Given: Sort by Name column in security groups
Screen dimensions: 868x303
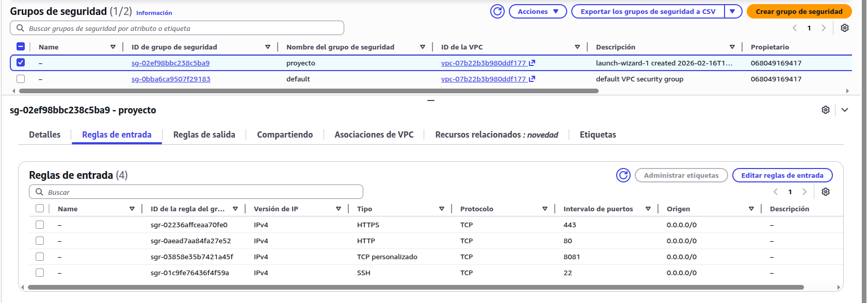Looking at the screenshot, I should pyautogui.click(x=113, y=47).
